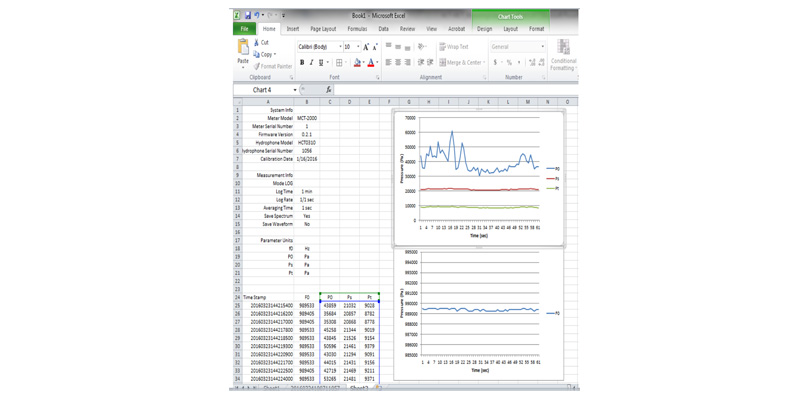Click the red Font Color swatch
Image resolution: width=805 pixels, height=399 pixels.
click(x=371, y=63)
